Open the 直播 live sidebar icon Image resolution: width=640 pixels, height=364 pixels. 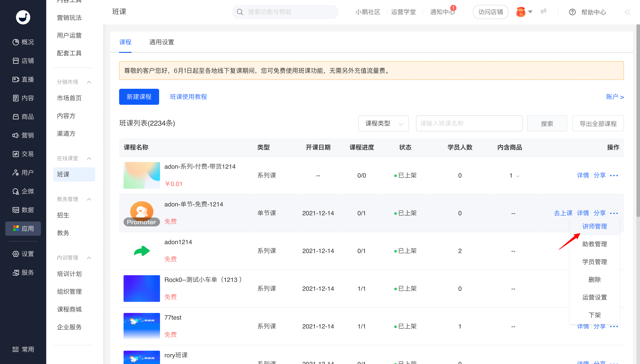point(16,79)
